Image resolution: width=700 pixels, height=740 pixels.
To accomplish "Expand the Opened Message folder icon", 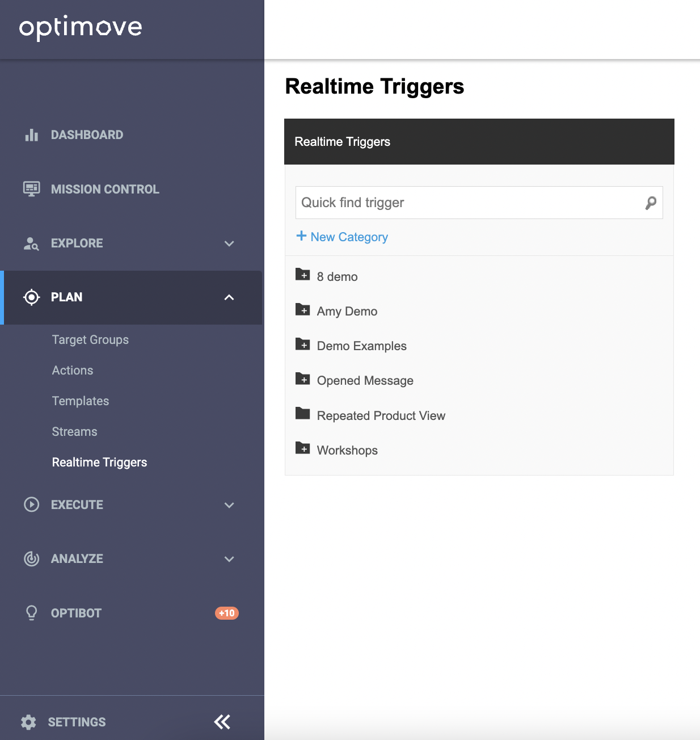I will [303, 379].
